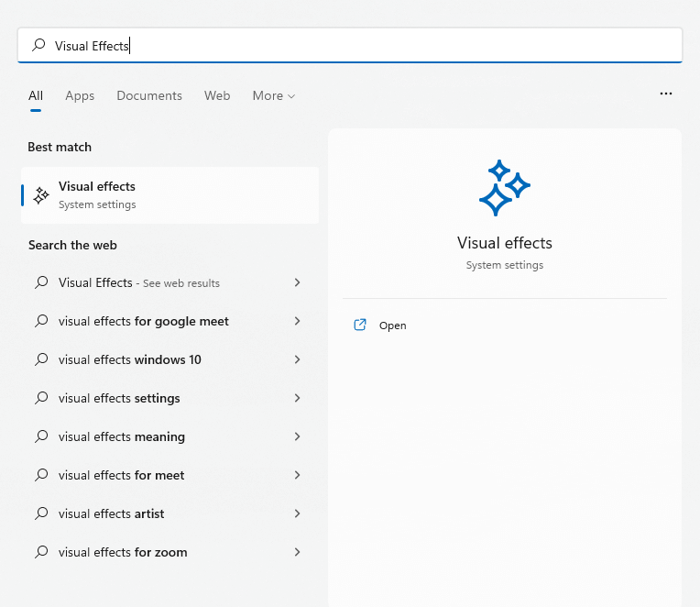Click the large sparkle icon in preview pane
The image size is (700, 607).
pos(505,187)
